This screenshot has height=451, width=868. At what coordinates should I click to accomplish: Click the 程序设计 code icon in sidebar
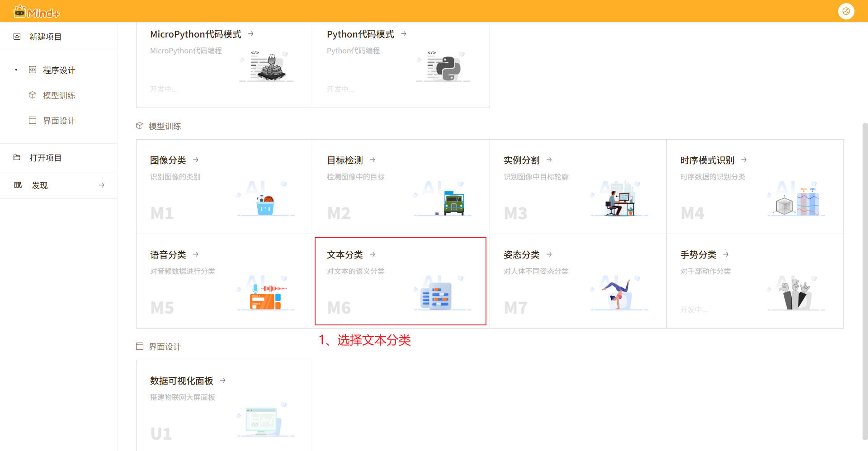pos(33,70)
